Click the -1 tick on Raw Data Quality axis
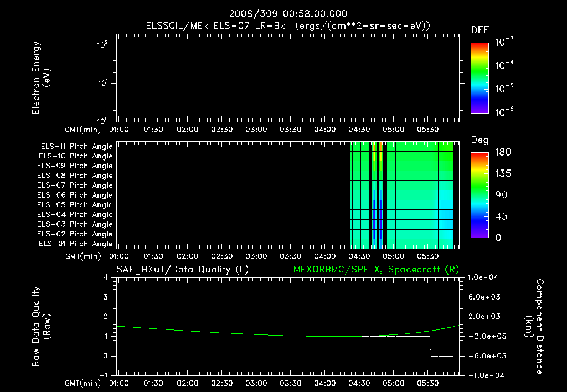Screen dimensions: 567x392 pyautogui.click(x=104, y=375)
